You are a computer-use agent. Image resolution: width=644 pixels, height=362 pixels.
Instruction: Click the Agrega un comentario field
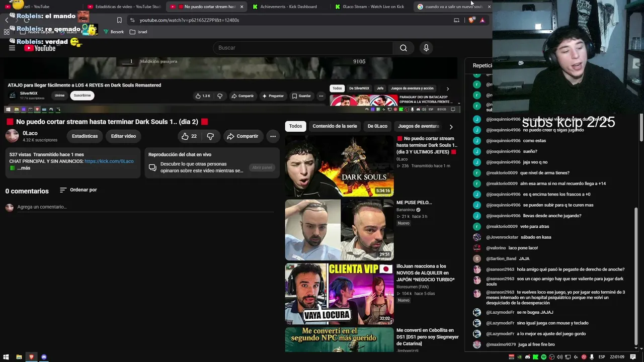click(145, 207)
